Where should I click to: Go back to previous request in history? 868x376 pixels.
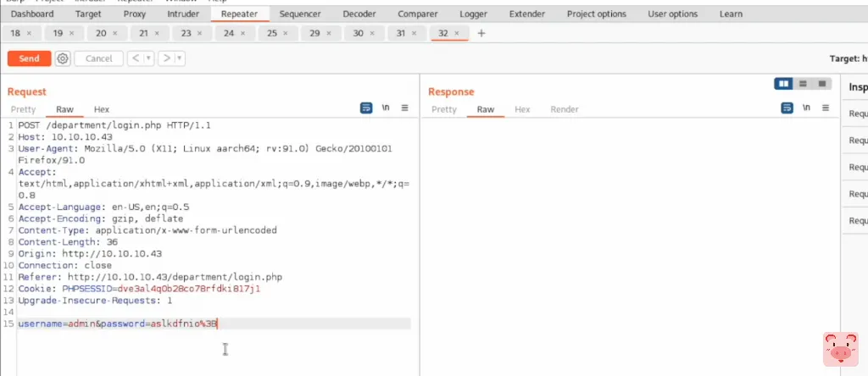click(135, 58)
